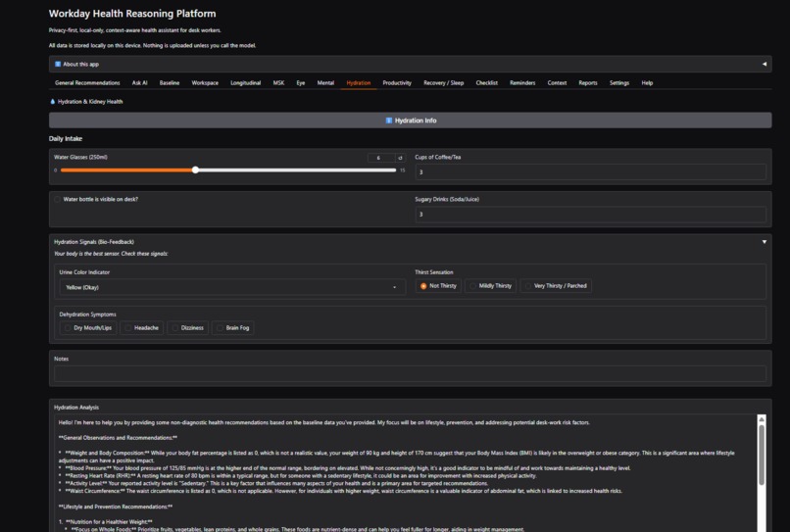Check the Brain Fog symptom

[232, 328]
